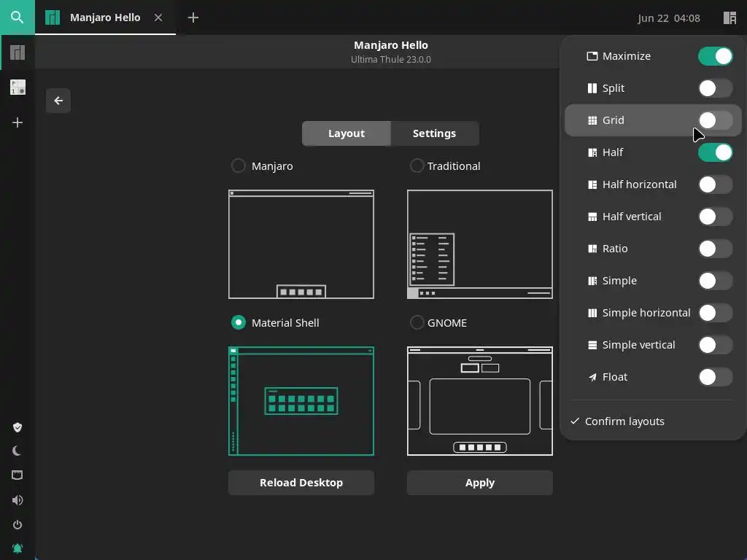Switch on the Float layout toggle
The height and width of the screenshot is (560, 747).
715,377
